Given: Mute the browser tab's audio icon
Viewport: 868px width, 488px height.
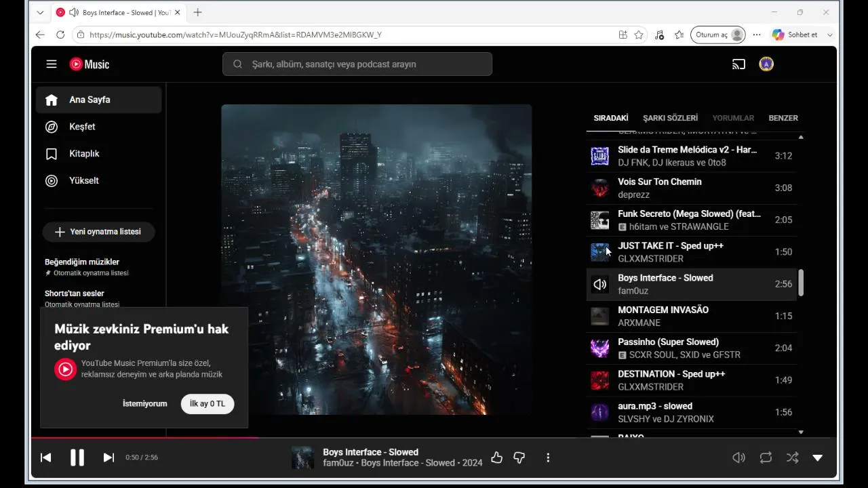Looking at the screenshot, I should pos(74,12).
